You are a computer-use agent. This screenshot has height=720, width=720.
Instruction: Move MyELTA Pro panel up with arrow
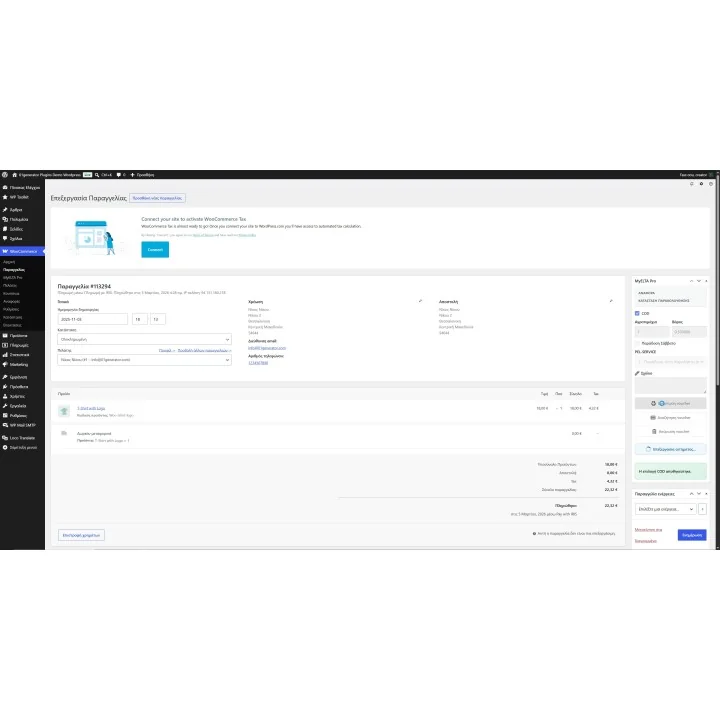point(691,281)
